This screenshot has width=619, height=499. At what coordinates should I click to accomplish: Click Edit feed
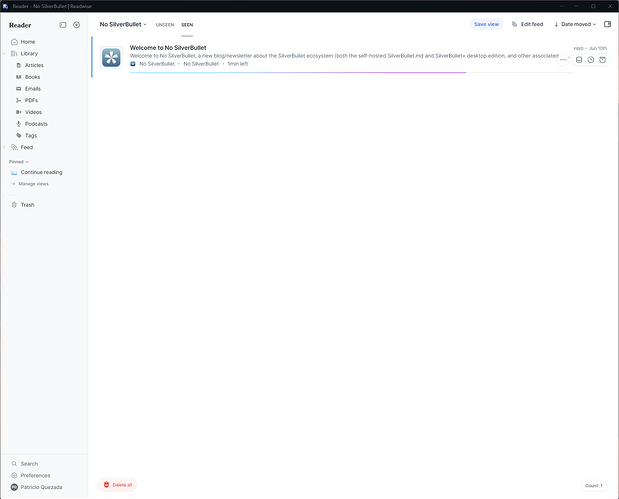[527, 24]
